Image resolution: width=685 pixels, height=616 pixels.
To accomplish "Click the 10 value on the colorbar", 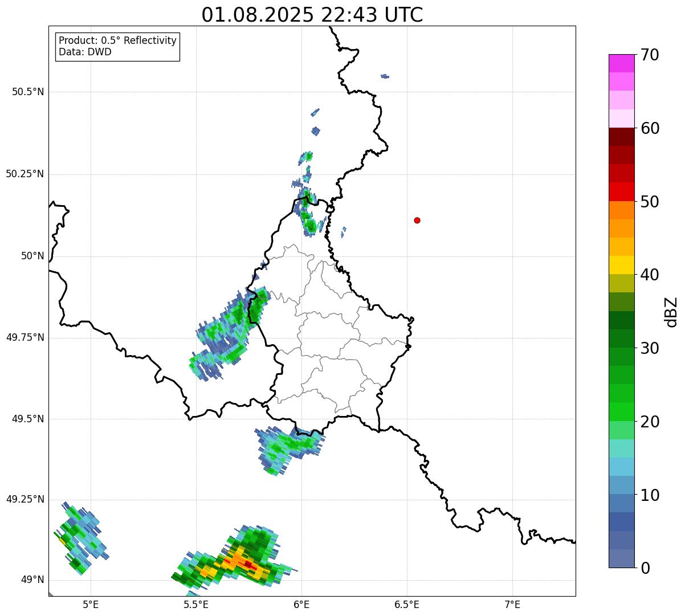I will (x=650, y=495).
